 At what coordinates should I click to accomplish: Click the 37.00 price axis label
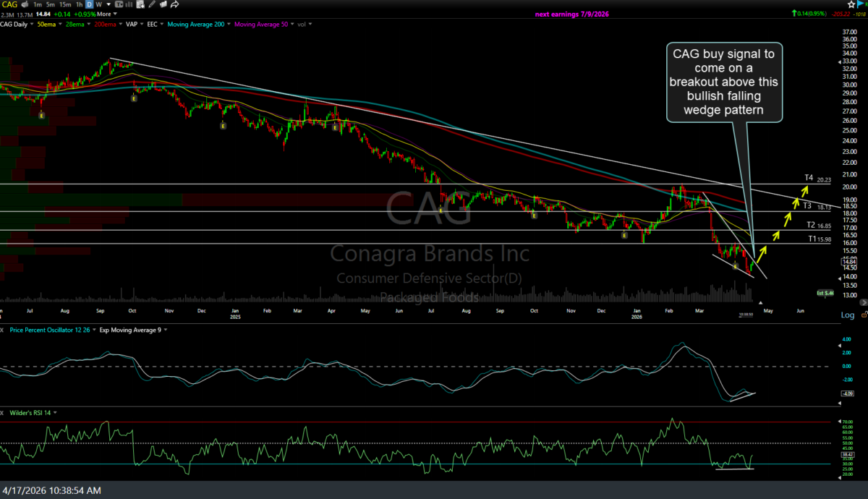pyautogui.click(x=851, y=33)
